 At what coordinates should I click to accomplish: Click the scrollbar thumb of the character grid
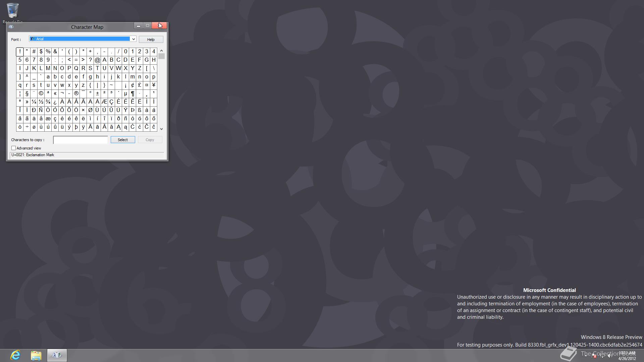click(x=161, y=56)
